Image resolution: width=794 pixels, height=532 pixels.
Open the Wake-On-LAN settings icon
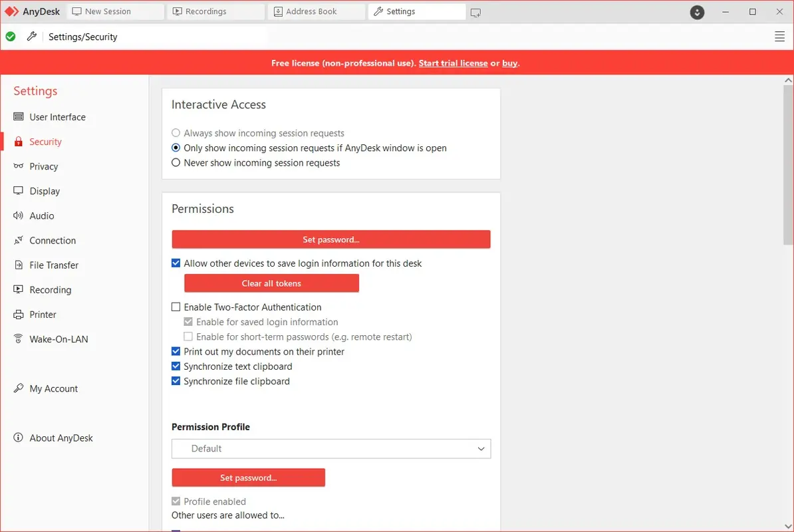click(17, 338)
